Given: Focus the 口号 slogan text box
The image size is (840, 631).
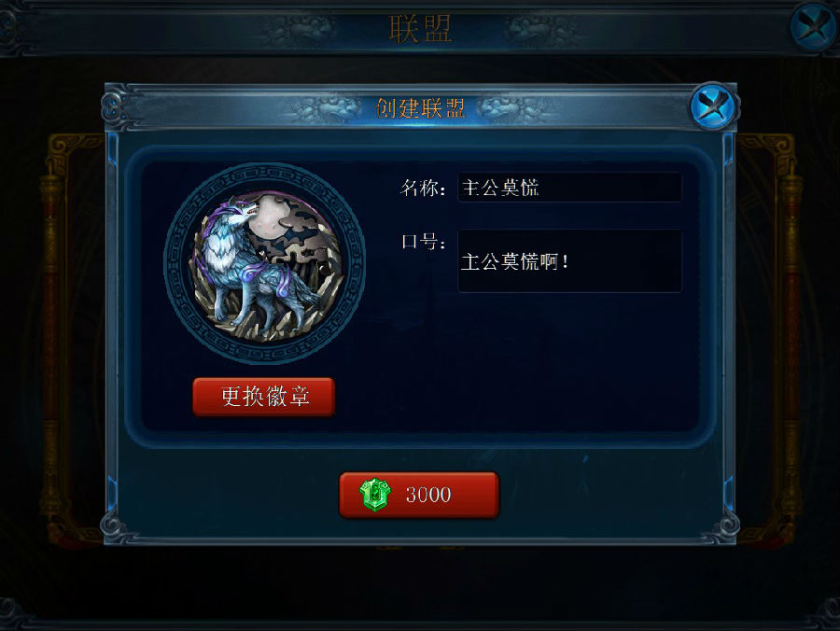Looking at the screenshot, I should pyautogui.click(x=569, y=260).
